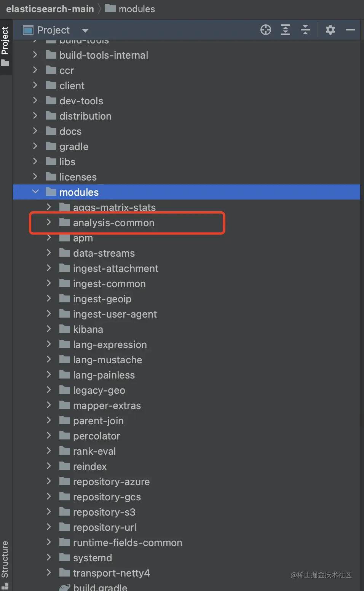Click the lang-painless folder icon
Screen dimensions: 364x591
click(65, 375)
